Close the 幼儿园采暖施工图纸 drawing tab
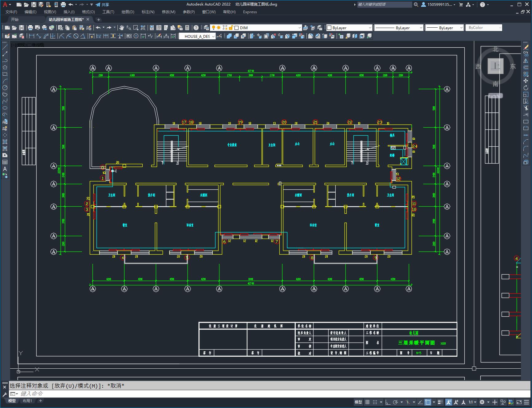The height and width of the screenshot is (408, 532). click(88, 19)
